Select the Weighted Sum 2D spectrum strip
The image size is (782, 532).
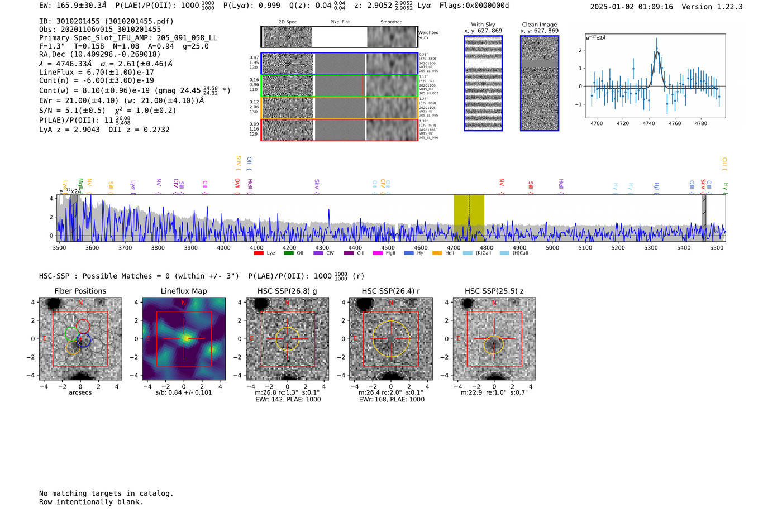339,37
